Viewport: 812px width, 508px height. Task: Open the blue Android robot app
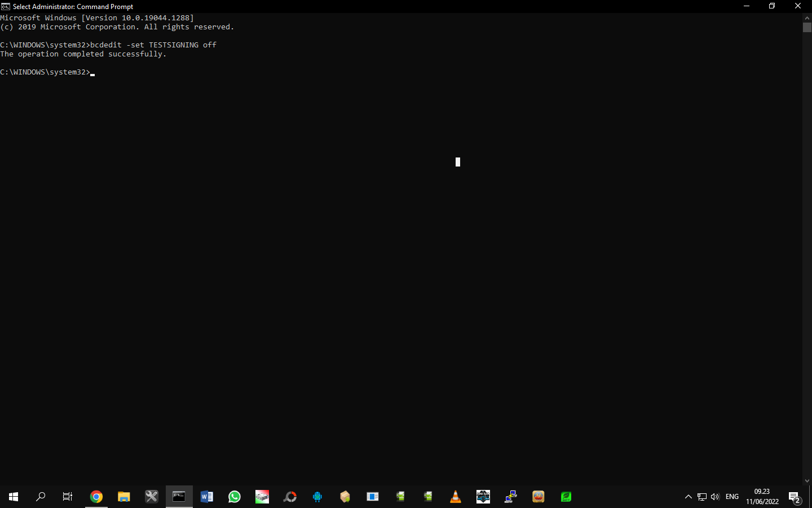click(317, 497)
